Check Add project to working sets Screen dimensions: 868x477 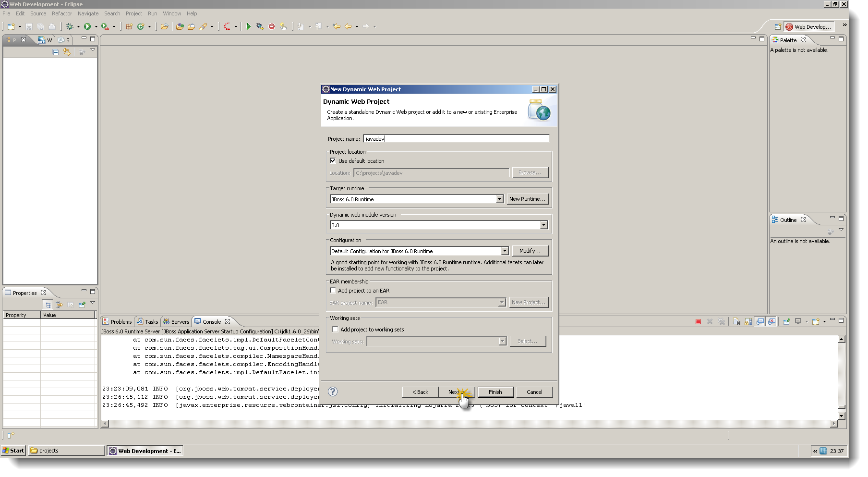(335, 329)
